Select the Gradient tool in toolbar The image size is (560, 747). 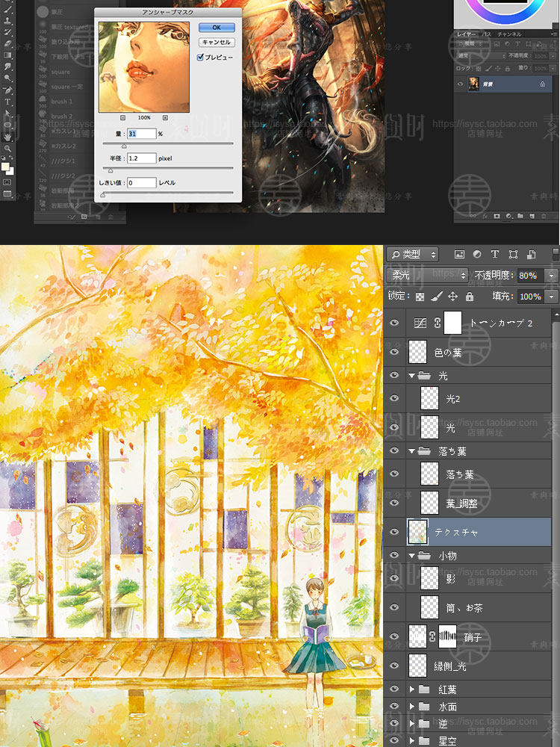tap(7, 55)
